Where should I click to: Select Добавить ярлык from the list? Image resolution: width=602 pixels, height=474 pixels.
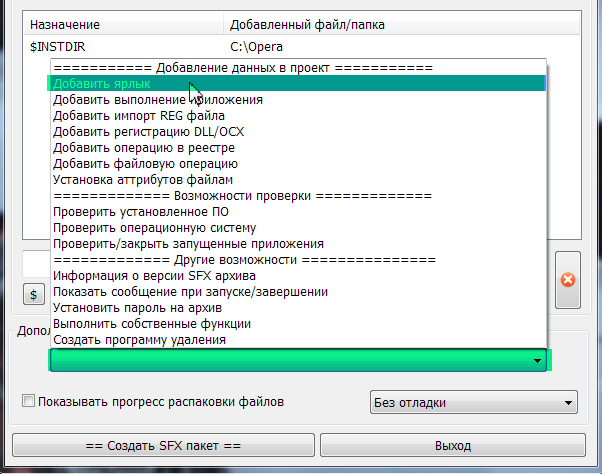coord(102,84)
